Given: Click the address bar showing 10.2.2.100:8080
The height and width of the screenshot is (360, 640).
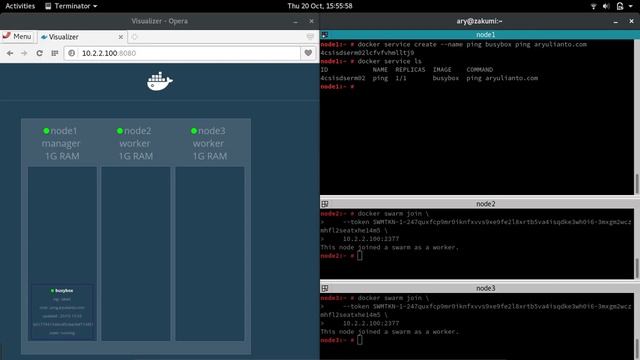Looking at the screenshot, I should pyautogui.click(x=182, y=53).
